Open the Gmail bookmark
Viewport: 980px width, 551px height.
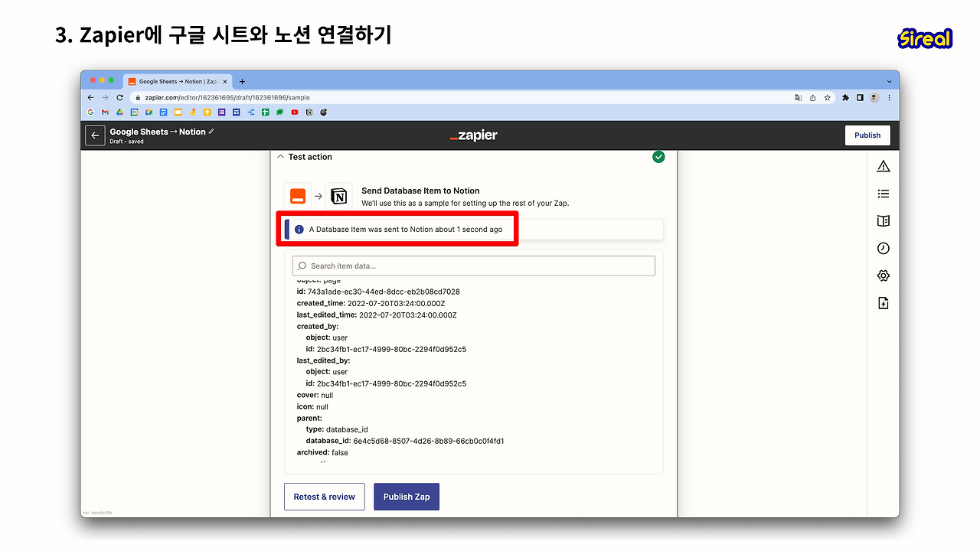point(105,112)
